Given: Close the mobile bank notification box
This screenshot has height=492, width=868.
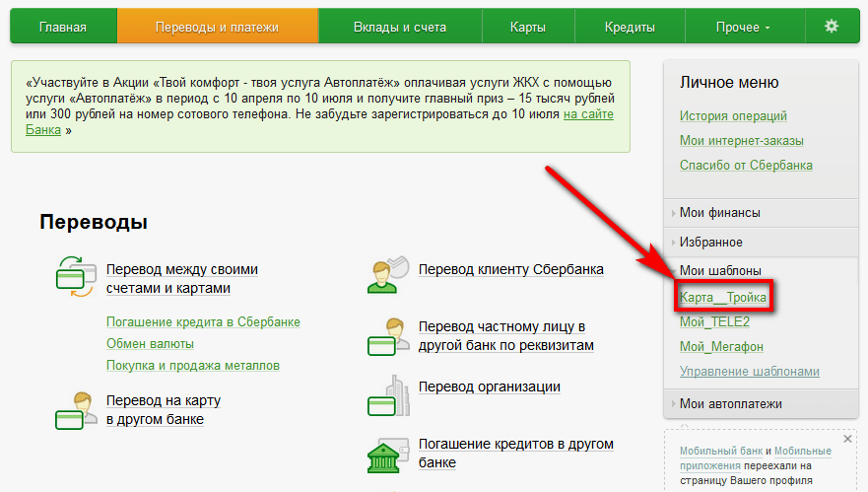Looking at the screenshot, I should coord(847,438).
